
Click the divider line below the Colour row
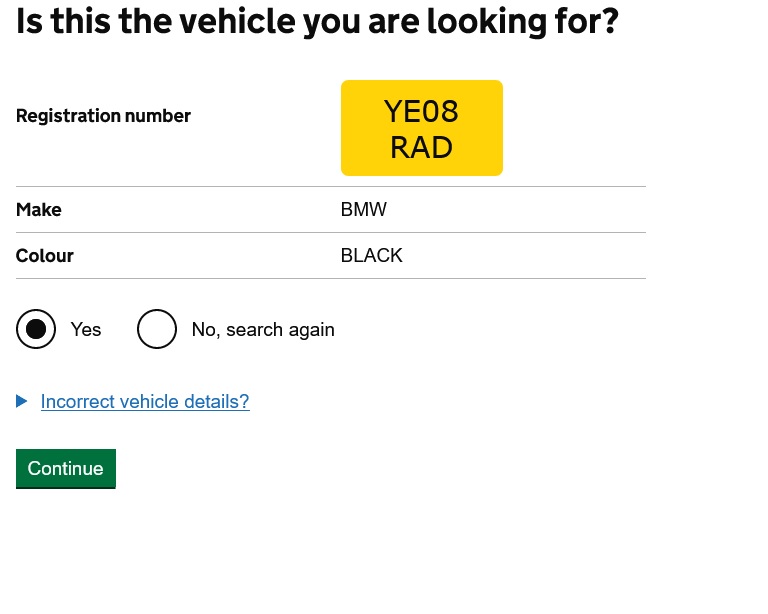click(330, 279)
